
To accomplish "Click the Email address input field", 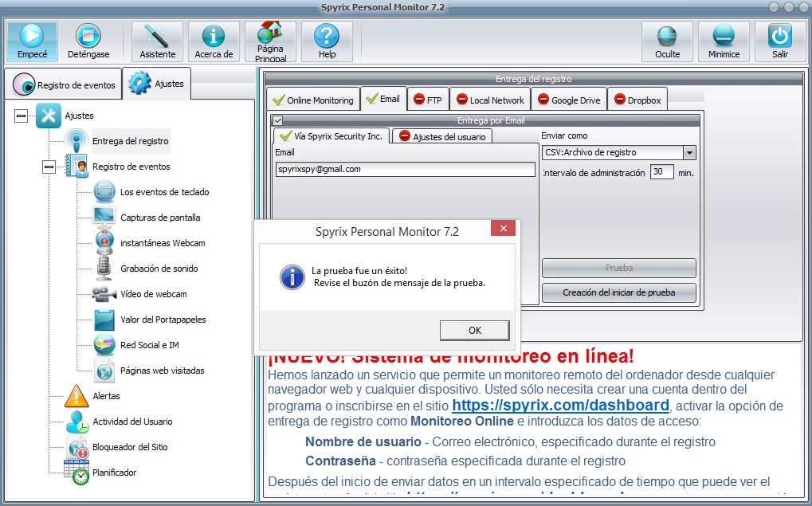I will 405,170.
